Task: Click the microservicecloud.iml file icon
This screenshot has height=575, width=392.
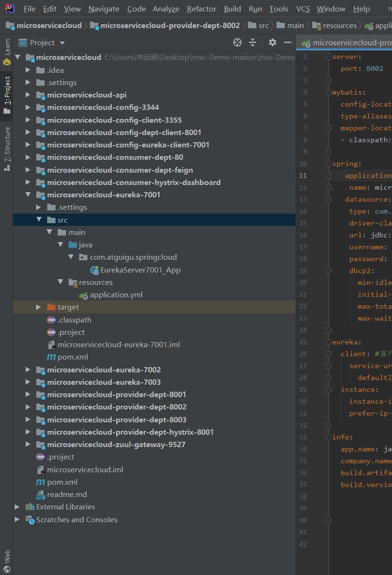Action: (x=40, y=470)
